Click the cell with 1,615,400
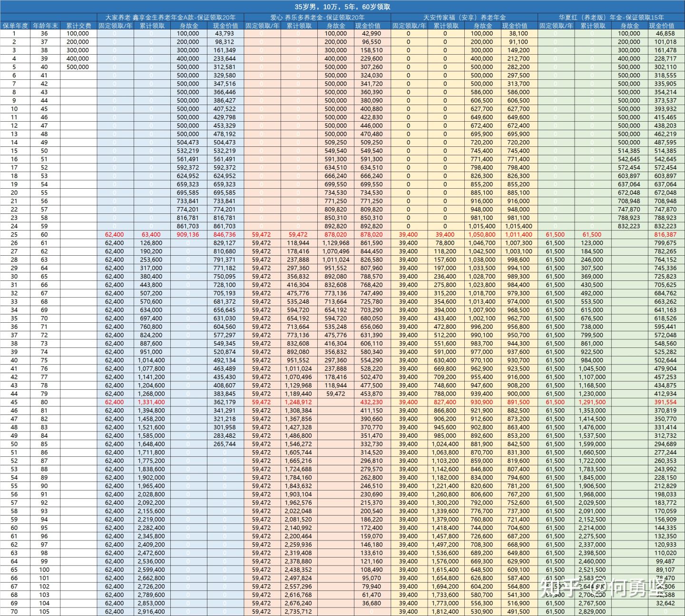Screen dimensions: 685x616 [445, 570]
